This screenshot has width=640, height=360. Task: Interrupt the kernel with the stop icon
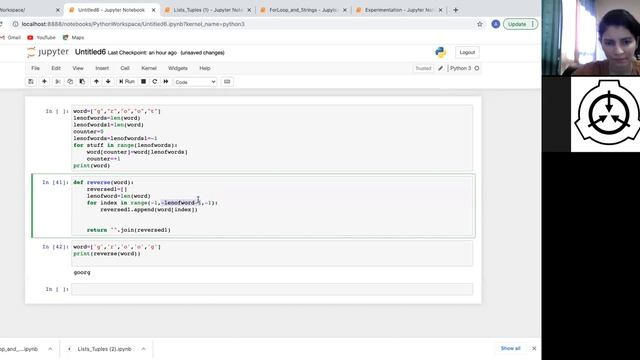click(x=143, y=82)
